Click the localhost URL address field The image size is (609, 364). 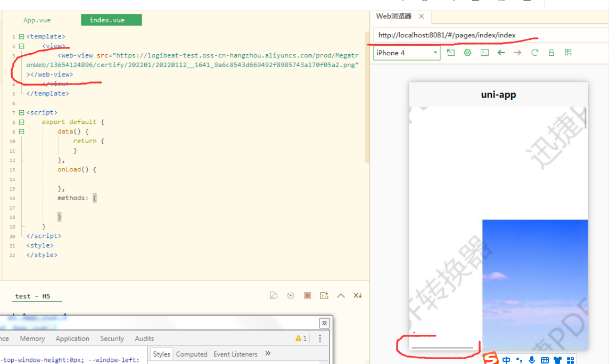(x=491, y=35)
